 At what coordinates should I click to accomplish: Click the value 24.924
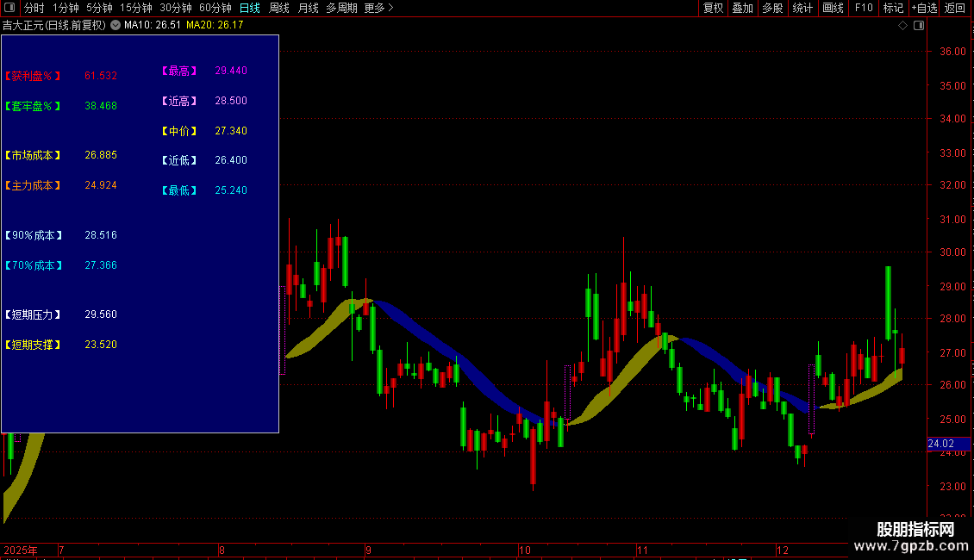tap(101, 185)
